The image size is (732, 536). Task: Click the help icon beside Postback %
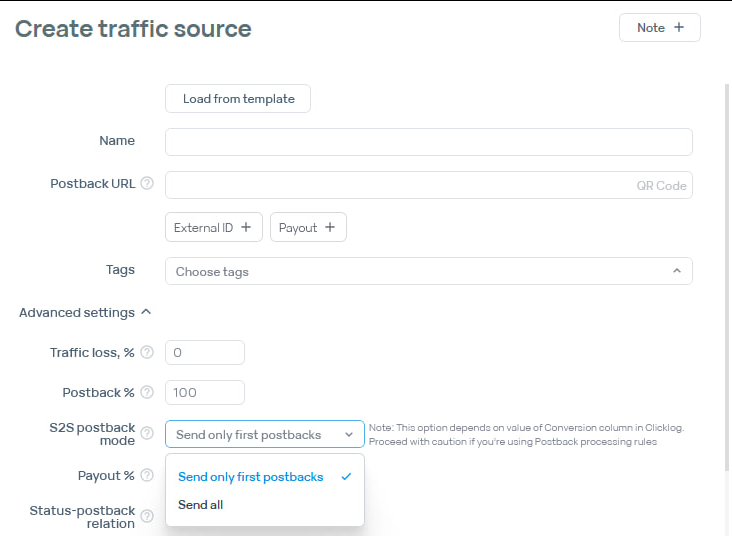click(x=147, y=392)
